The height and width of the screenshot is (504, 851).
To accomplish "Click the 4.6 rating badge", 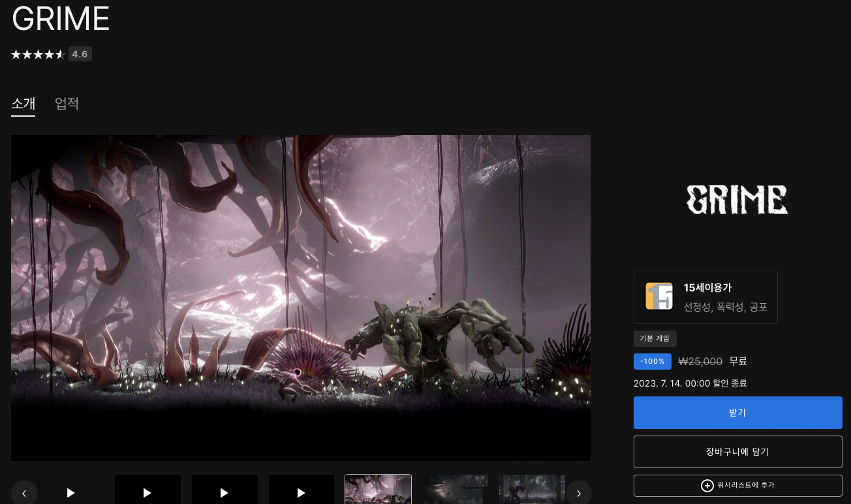I will point(80,54).
